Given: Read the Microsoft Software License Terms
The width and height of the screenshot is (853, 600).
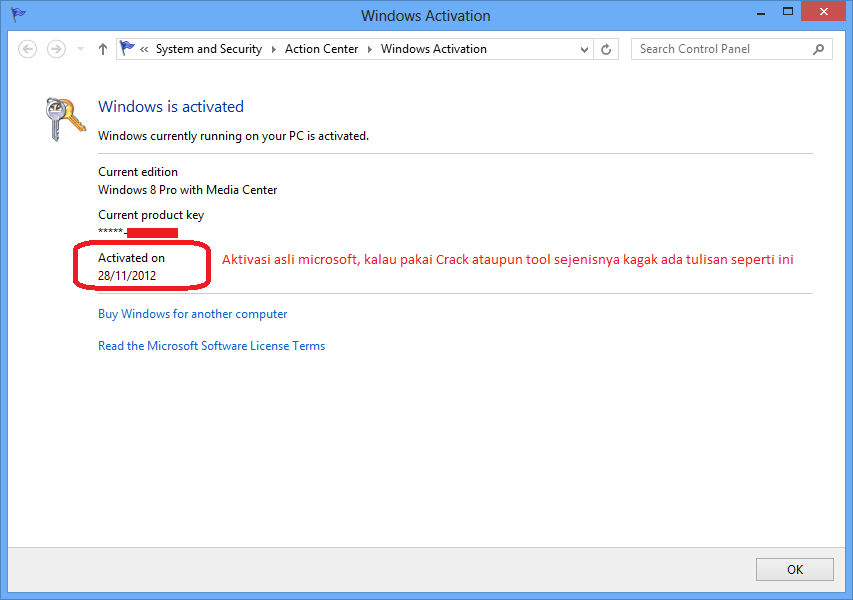Looking at the screenshot, I should pyautogui.click(x=212, y=346).
